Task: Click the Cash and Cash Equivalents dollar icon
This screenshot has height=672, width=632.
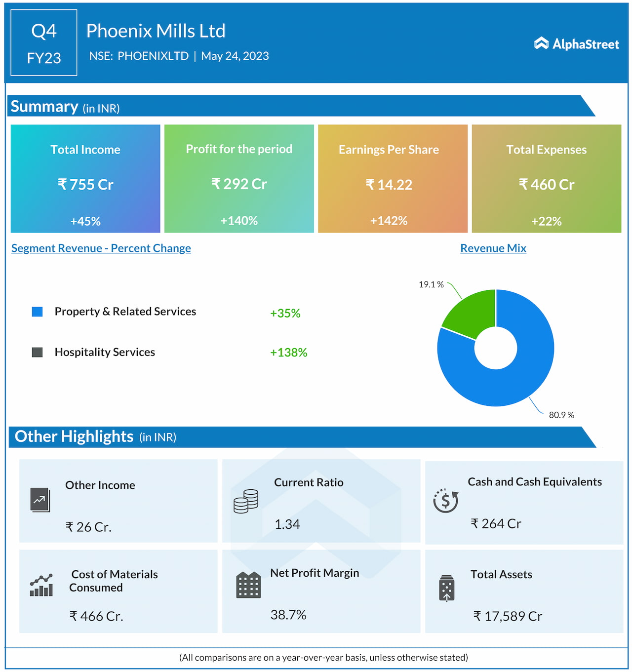Action: (445, 501)
